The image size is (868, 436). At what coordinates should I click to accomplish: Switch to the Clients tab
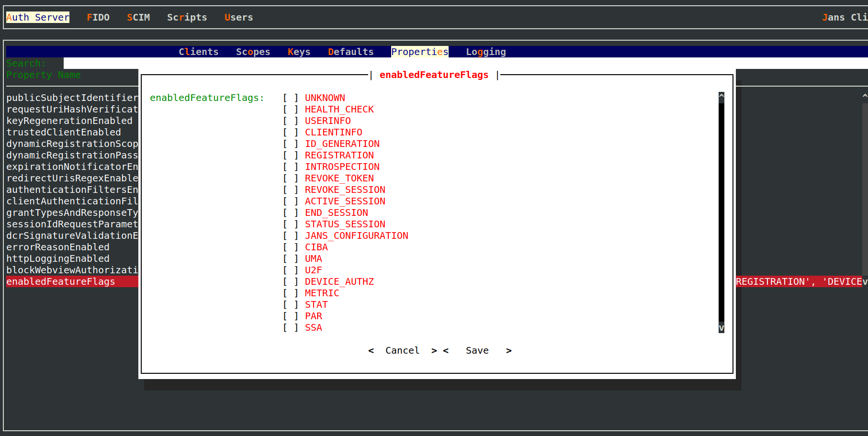[x=198, y=52]
